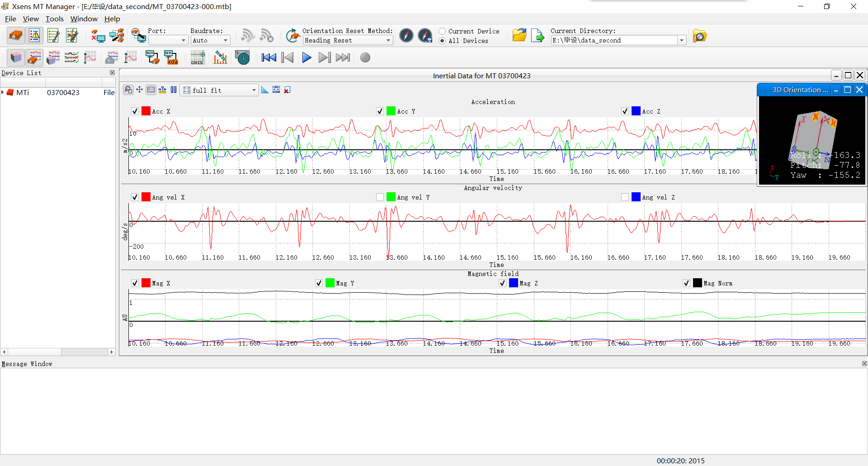Click the Current Directory path field
The height and width of the screenshot is (466, 868).
click(x=614, y=40)
